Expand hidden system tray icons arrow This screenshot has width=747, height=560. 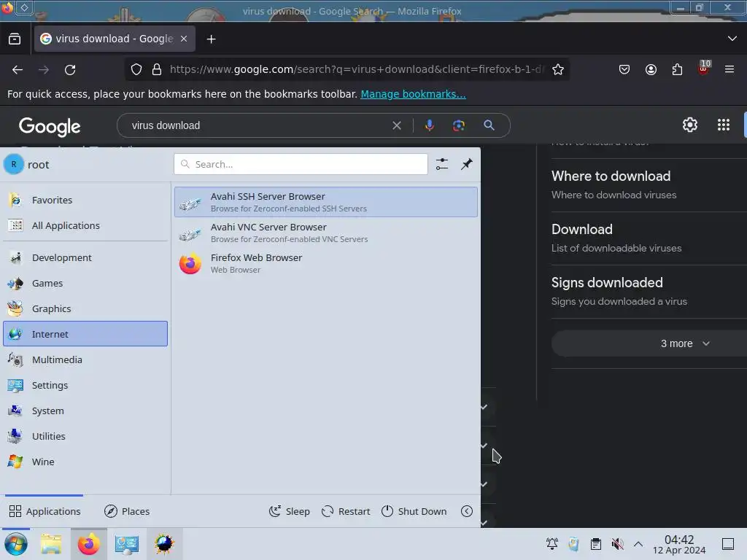pos(638,544)
